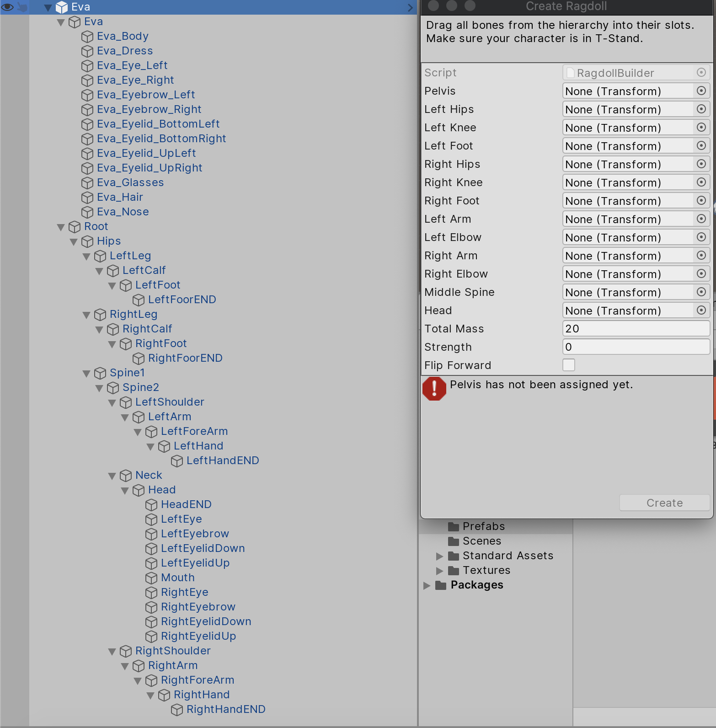Screen dimensions: 716x728
Task: Open object picker for Right Hips slot
Action: click(x=701, y=164)
